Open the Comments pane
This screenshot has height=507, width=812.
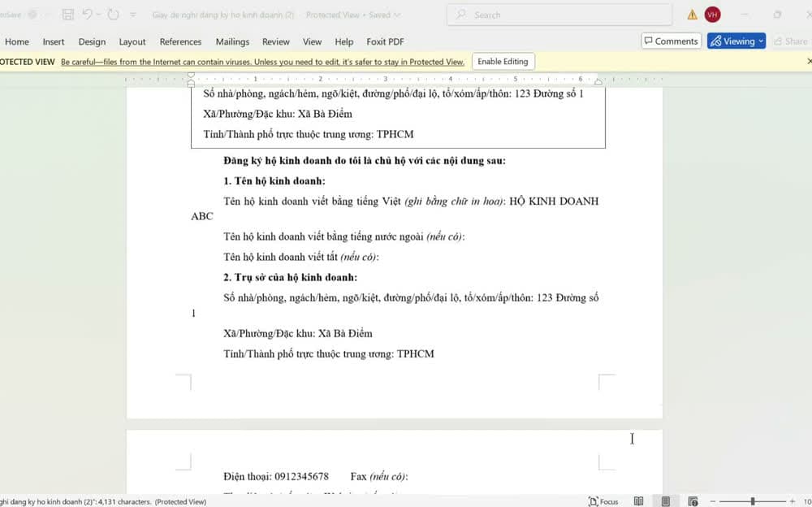(672, 41)
